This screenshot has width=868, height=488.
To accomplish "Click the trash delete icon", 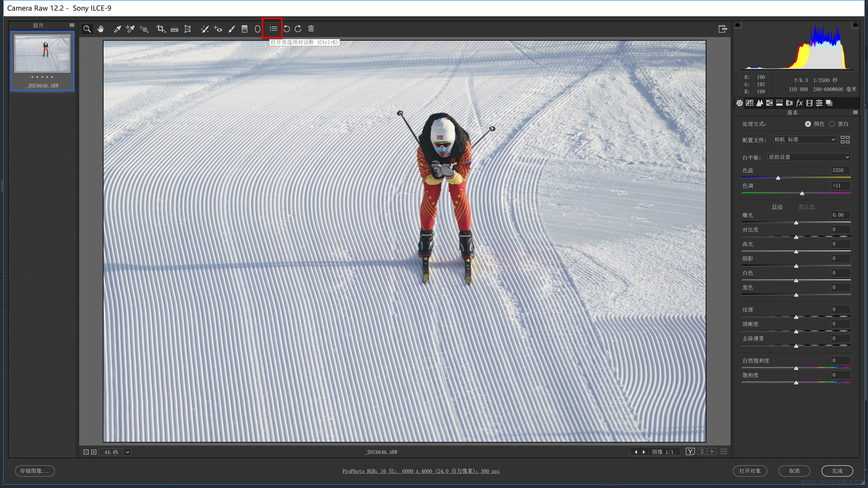I will (x=311, y=29).
